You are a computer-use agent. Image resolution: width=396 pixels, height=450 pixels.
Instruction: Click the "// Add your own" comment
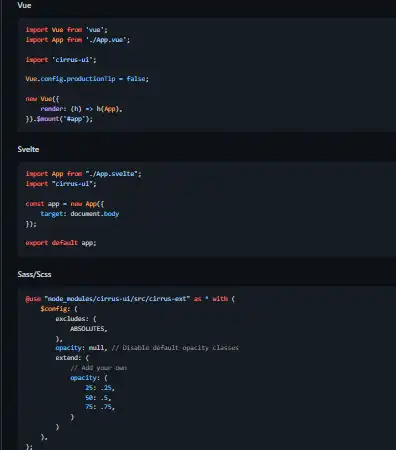click(x=99, y=368)
